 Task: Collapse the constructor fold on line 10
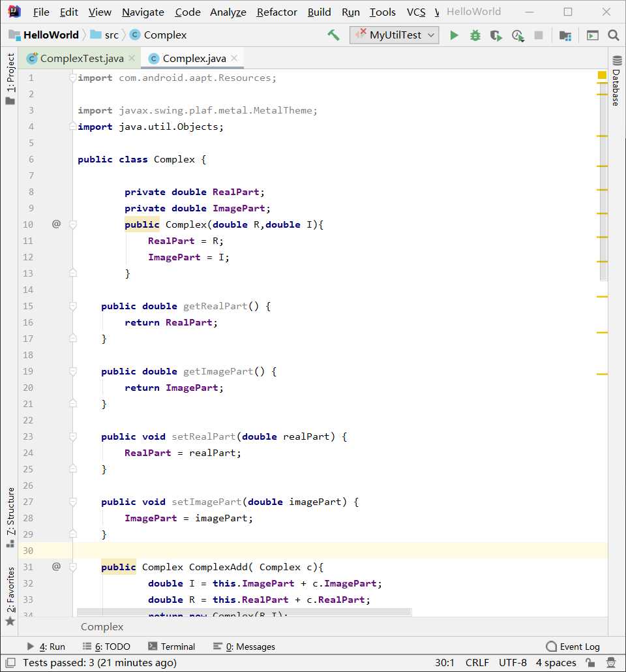73,224
